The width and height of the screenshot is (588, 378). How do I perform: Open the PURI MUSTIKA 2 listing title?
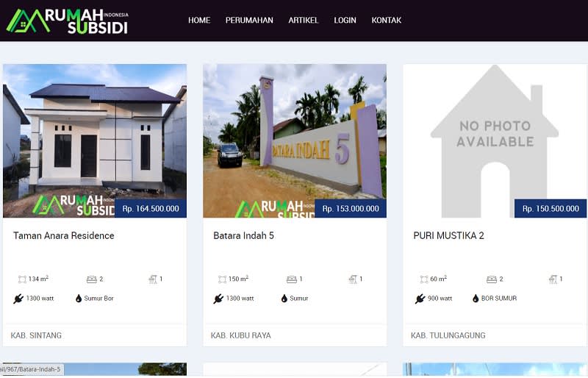pos(448,236)
